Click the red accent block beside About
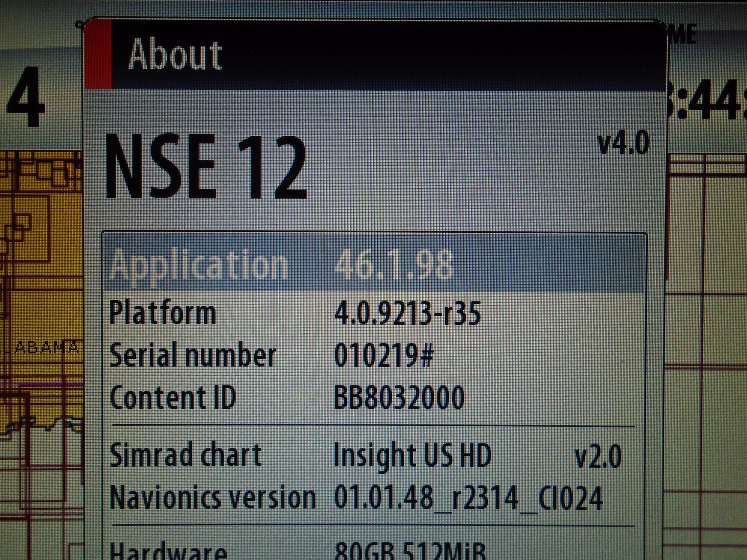The image size is (747, 560). point(99,54)
